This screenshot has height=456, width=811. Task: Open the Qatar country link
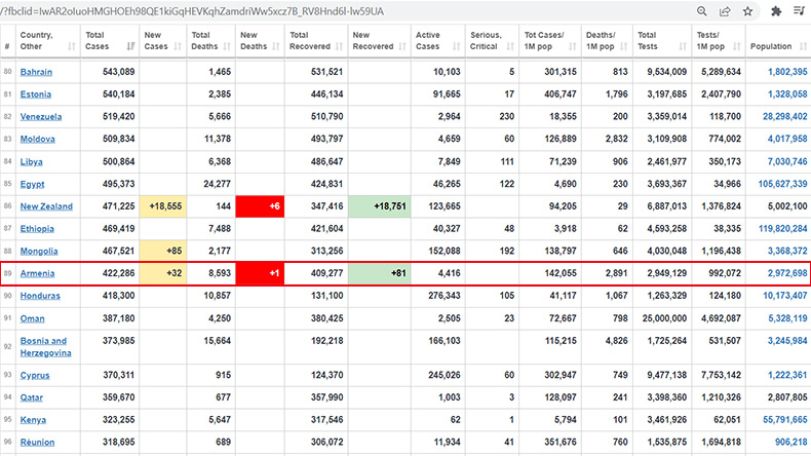click(32, 397)
